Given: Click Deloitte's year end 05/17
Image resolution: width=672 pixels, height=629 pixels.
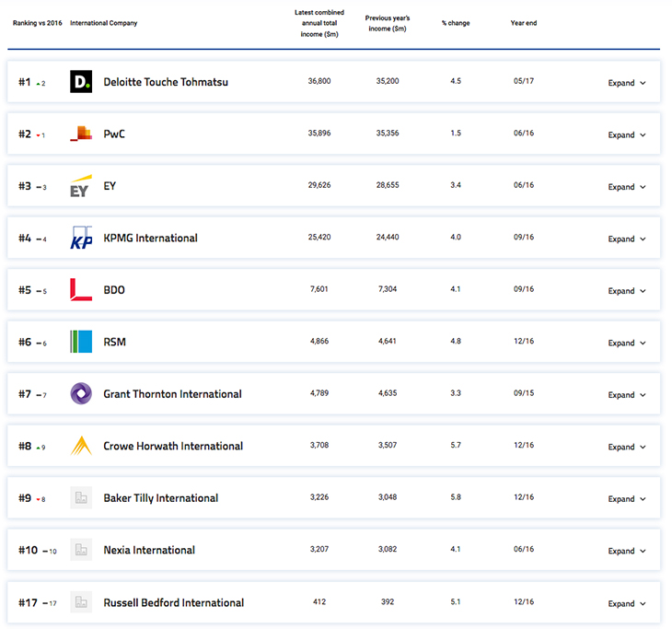Looking at the screenshot, I should coord(524,81).
